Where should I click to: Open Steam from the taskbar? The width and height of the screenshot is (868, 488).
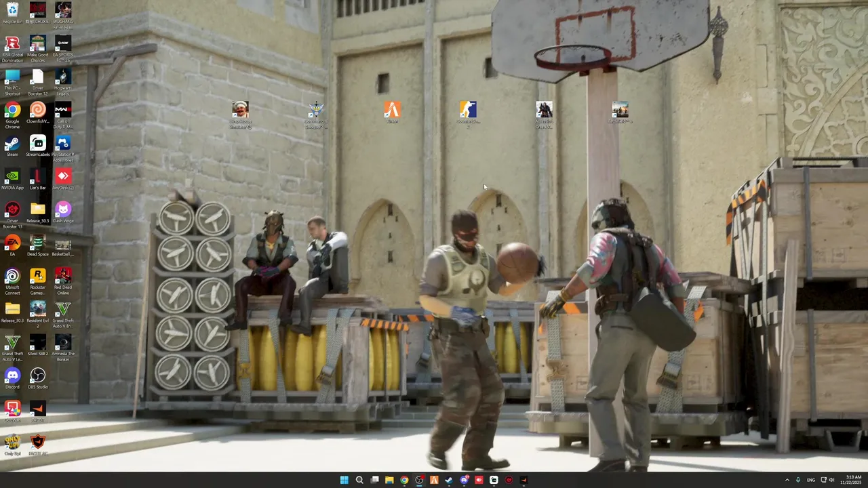[449, 480]
